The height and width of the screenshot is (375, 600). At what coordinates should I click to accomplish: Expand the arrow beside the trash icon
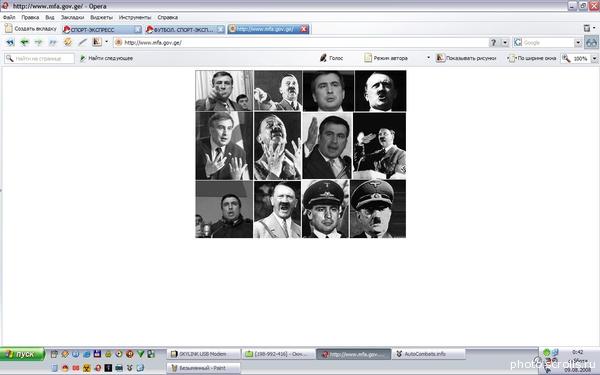click(x=594, y=28)
